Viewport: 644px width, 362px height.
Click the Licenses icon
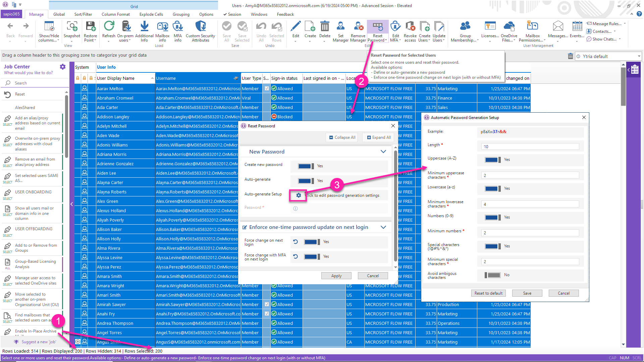(x=490, y=30)
